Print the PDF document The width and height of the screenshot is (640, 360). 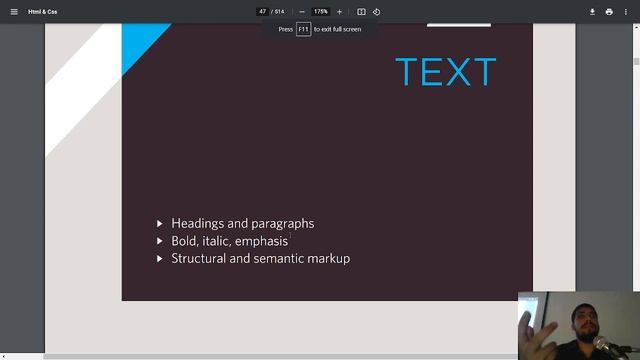click(609, 12)
